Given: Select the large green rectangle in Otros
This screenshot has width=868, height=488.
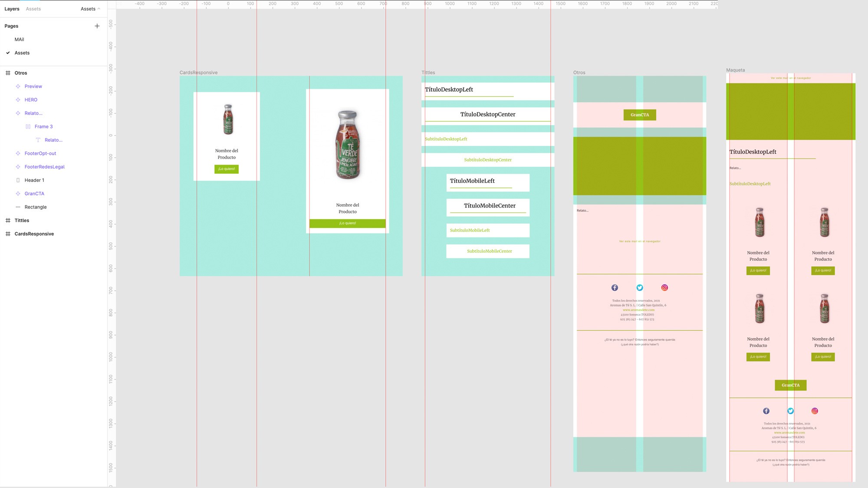Looking at the screenshot, I should click(x=608, y=166).
